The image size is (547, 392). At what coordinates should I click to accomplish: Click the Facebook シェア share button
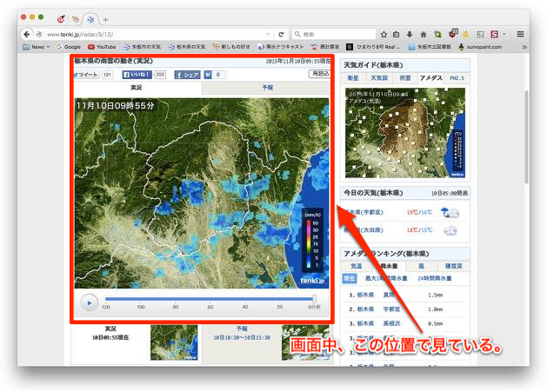[x=189, y=75]
